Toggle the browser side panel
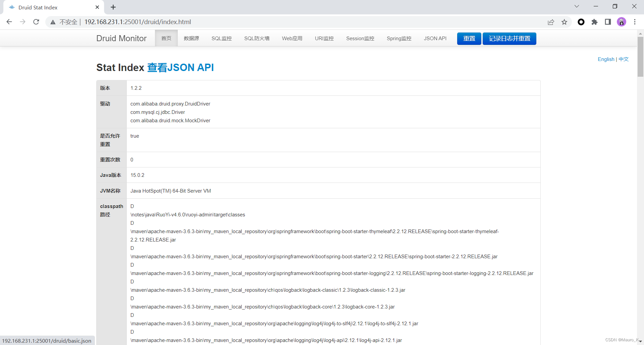The image size is (644, 345). pyautogui.click(x=608, y=22)
